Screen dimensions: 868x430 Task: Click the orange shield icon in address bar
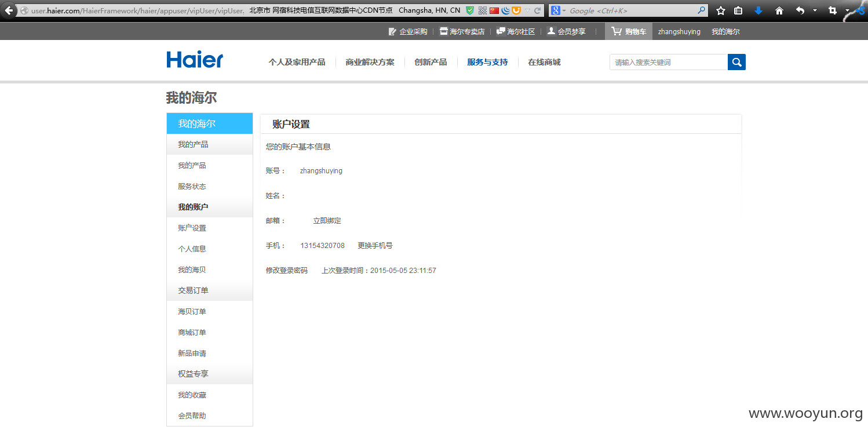click(x=516, y=10)
